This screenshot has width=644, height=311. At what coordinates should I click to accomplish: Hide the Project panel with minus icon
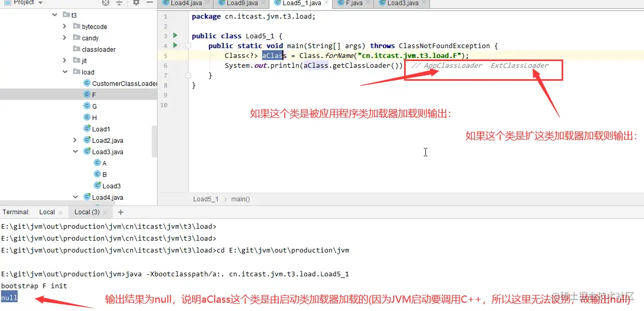[x=150, y=3]
